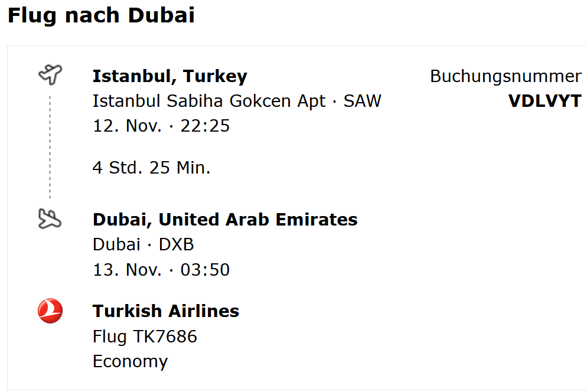
Task: Click the flight duration "4 Std. 25 Min."
Action: coord(152,168)
